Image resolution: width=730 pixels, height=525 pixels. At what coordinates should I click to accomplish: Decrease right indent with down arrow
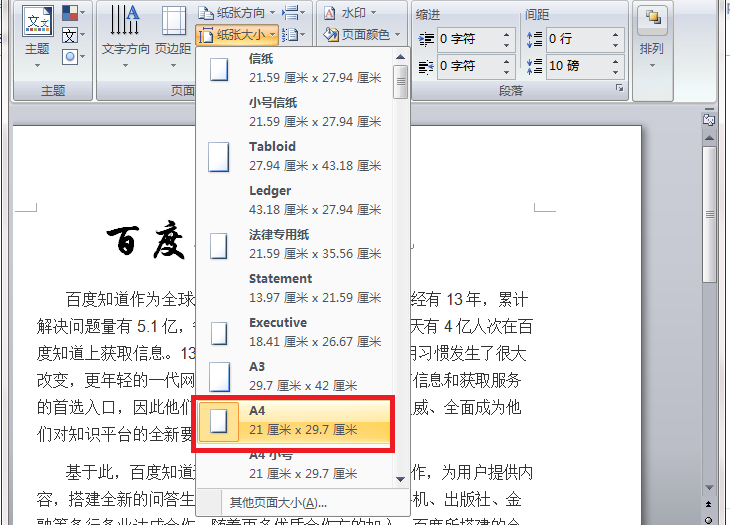[507, 72]
